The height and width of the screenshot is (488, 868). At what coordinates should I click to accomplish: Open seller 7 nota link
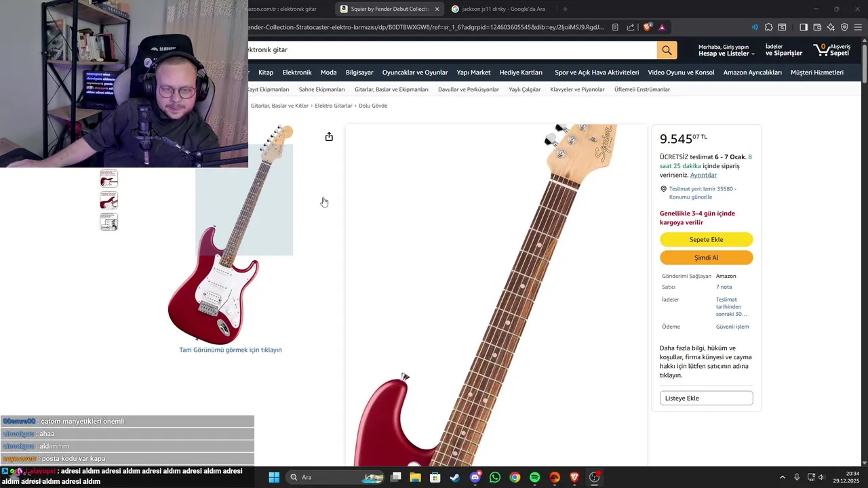(724, 287)
